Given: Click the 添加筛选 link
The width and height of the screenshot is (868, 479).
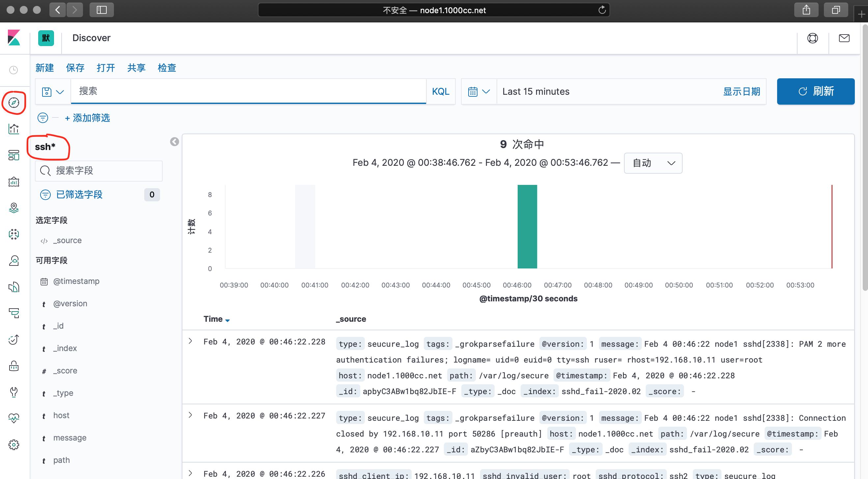Looking at the screenshot, I should [88, 118].
